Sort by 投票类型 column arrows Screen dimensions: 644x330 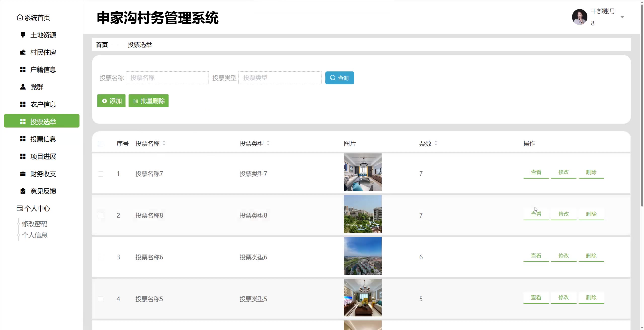tap(268, 143)
